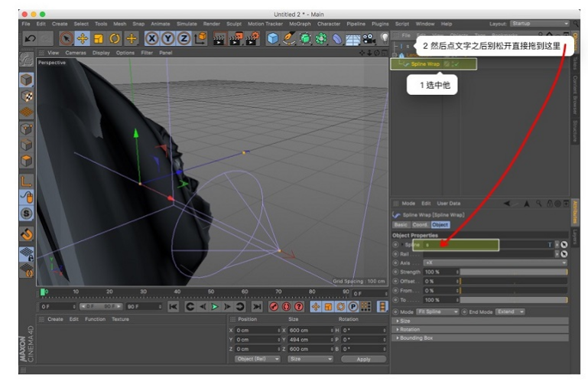Switch to the Coord. tab
The width and height of the screenshot is (588, 385).
(421, 225)
